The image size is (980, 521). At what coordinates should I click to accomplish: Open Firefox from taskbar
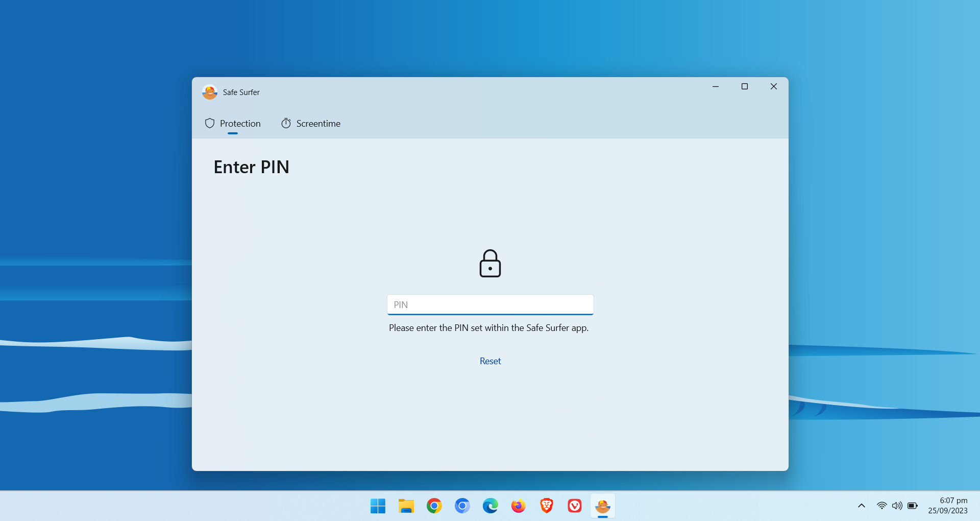click(518, 506)
